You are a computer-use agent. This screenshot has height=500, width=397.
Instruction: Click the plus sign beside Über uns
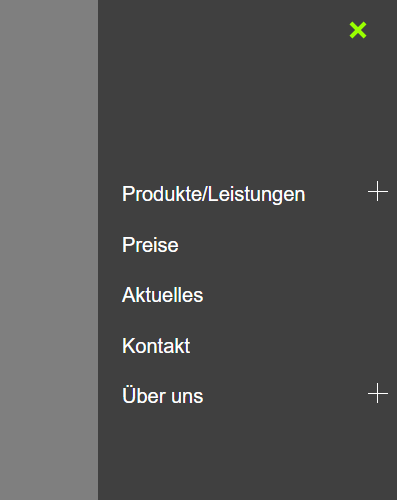click(x=378, y=393)
